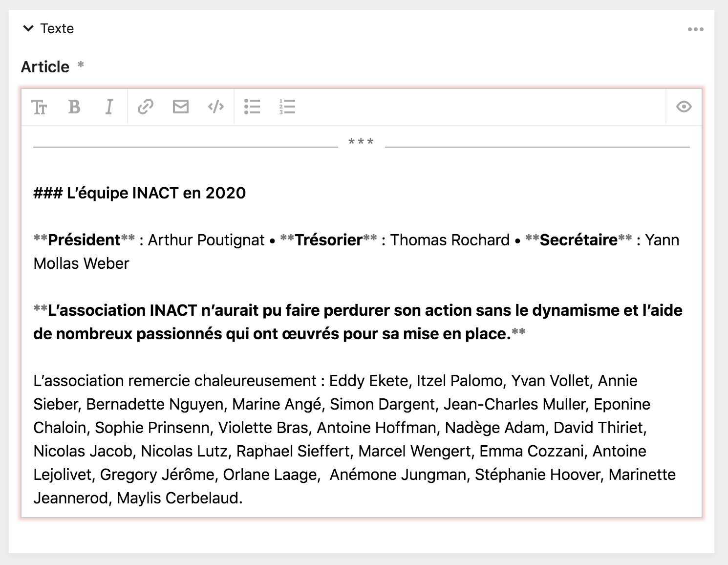Viewport: 728px width, 565px height.
Task: Select the Article field label
Action: (x=44, y=66)
